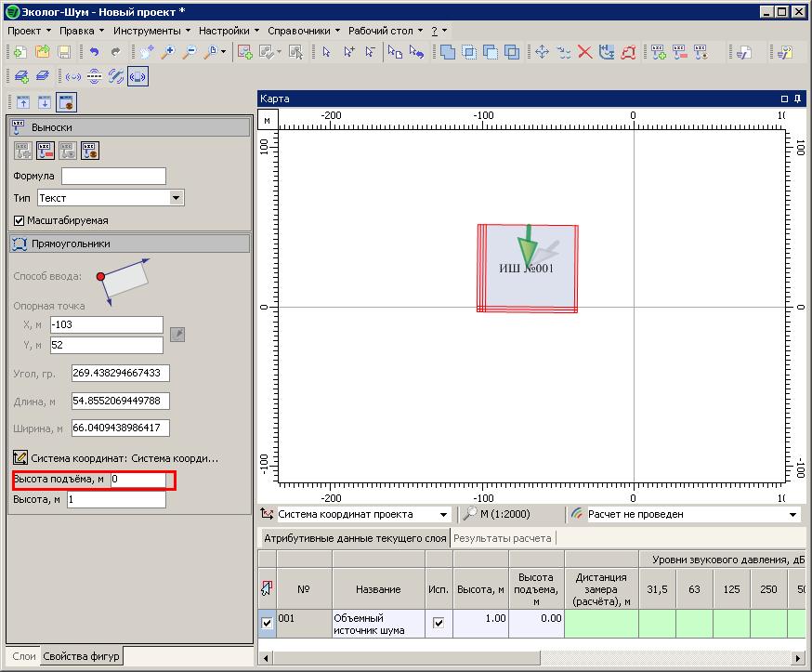Screen dimensions: 812x672
Task: Click the red X delete icon
Action: pos(585,53)
